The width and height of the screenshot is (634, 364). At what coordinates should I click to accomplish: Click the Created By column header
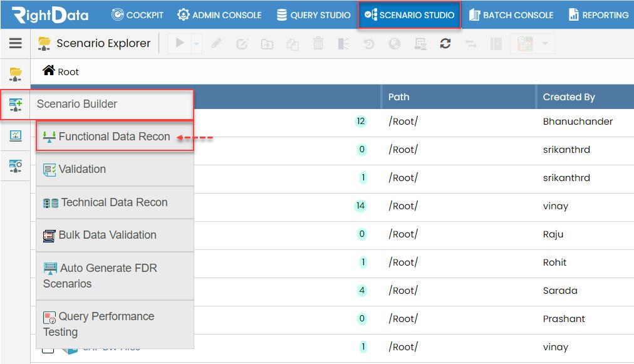[569, 96]
